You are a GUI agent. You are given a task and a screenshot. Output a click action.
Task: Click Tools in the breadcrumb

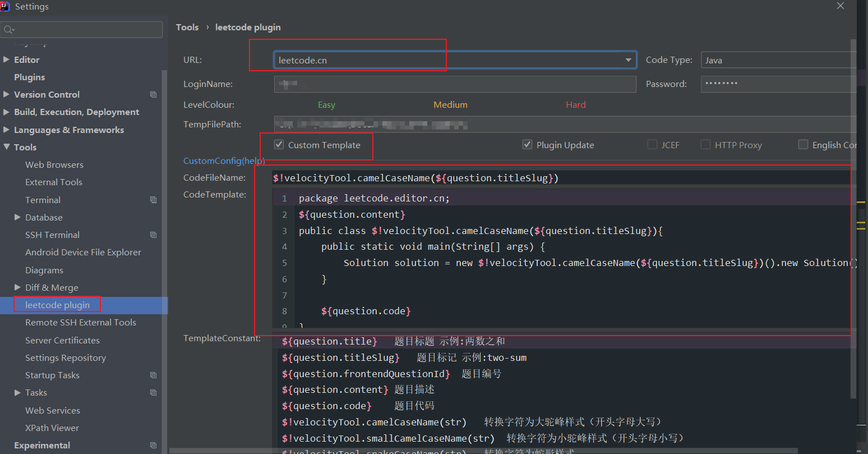tap(187, 27)
